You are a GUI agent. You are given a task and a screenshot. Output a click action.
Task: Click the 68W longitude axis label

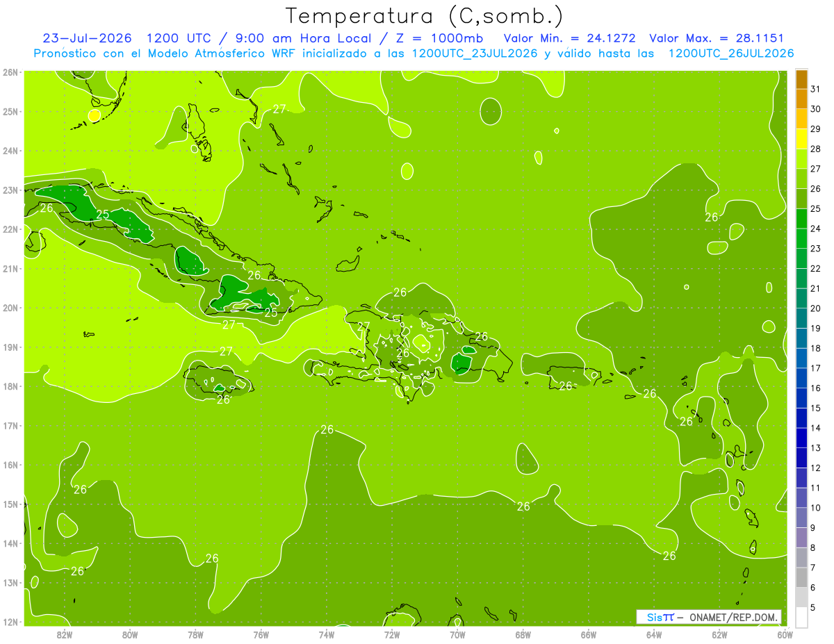[x=523, y=635]
